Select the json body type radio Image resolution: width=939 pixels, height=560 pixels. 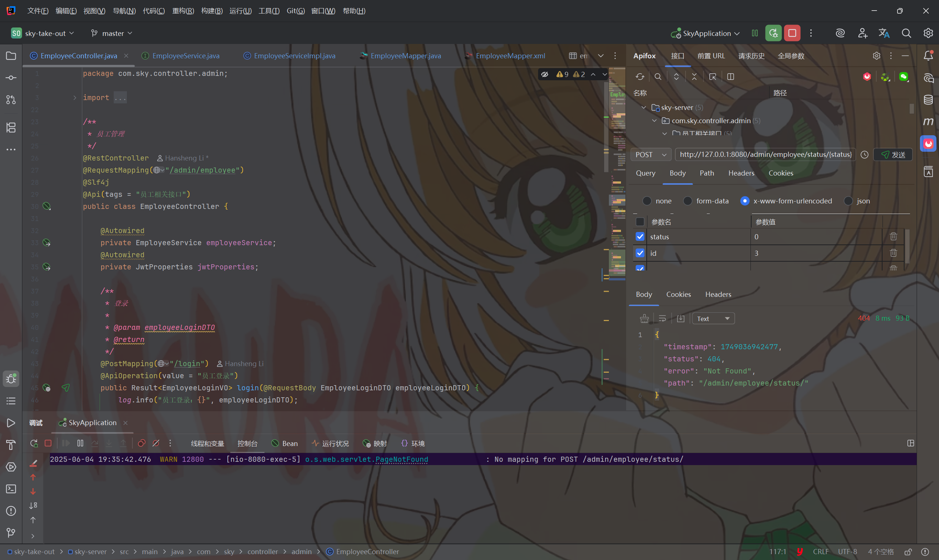coord(848,201)
